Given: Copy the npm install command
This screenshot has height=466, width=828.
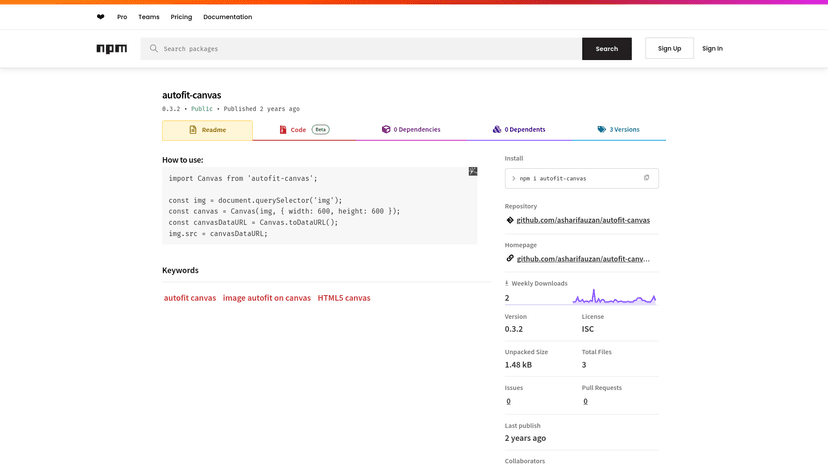Looking at the screenshot, I should pyautogui.click(x=646, y=178).
